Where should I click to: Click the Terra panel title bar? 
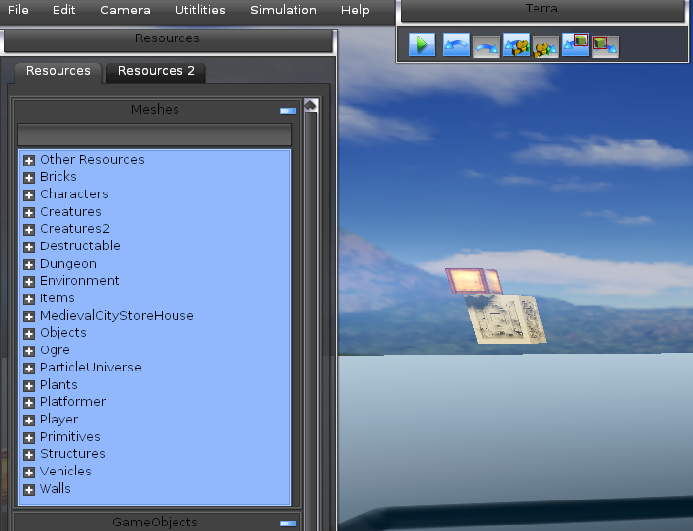[542, 10]
